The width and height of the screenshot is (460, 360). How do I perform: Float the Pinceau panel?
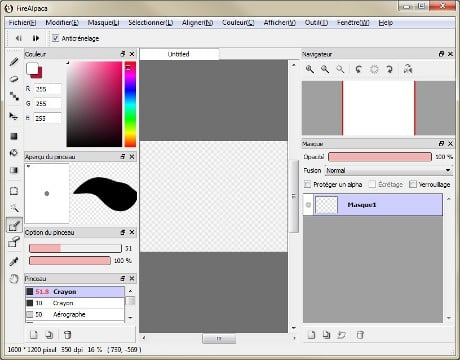coord(123,278)
